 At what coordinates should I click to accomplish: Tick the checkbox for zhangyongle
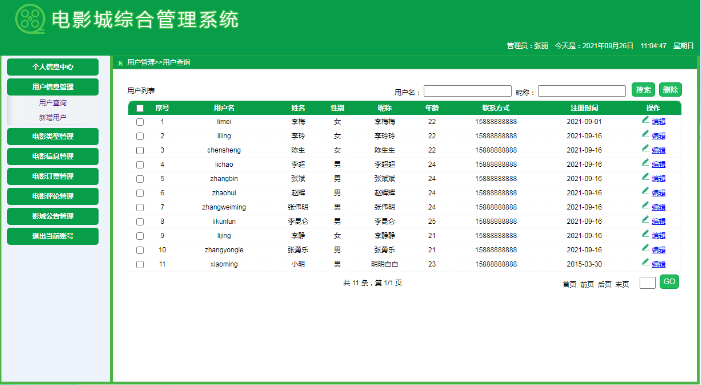pyautogui.click(x=140, y=250)
